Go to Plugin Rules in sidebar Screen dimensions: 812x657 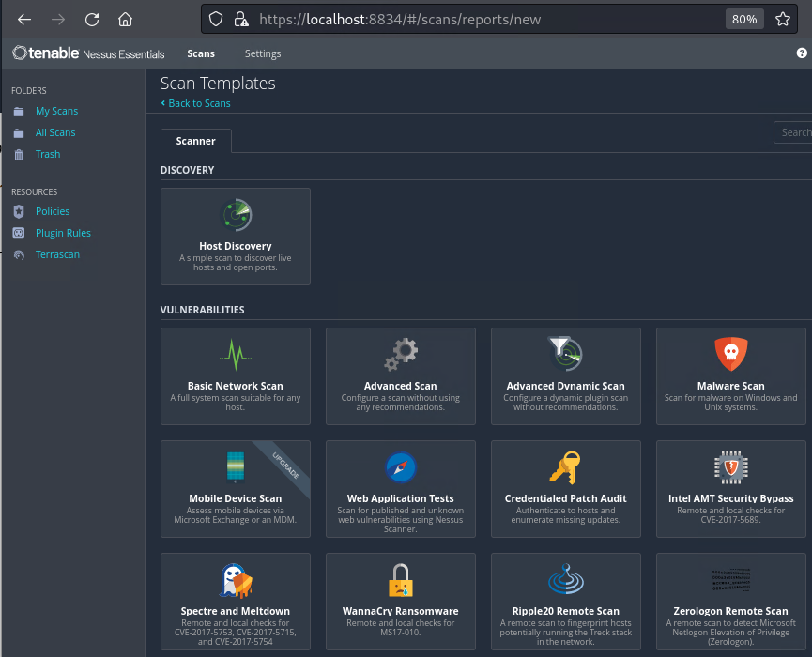(63, 233)
